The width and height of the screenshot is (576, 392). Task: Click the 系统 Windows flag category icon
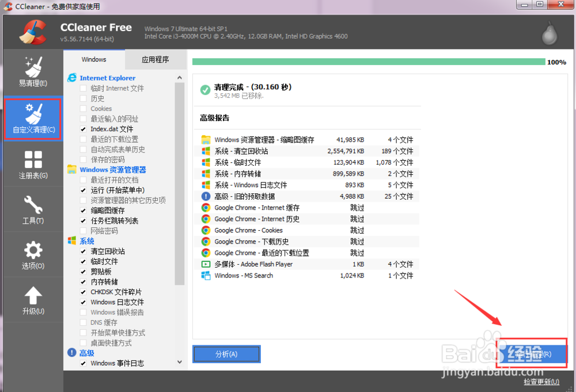[x=72, y=241]
